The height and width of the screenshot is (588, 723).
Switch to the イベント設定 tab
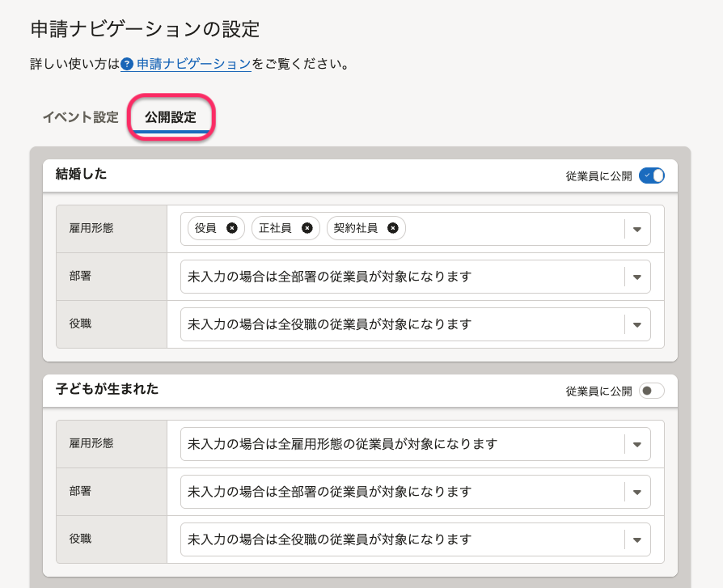click(x=80, y=117)
